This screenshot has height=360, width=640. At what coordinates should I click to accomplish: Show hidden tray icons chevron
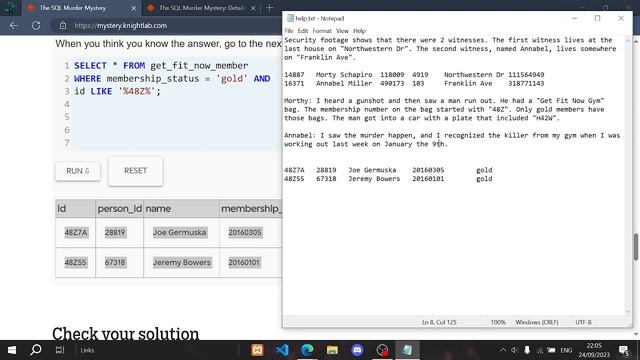click(503, 350)
